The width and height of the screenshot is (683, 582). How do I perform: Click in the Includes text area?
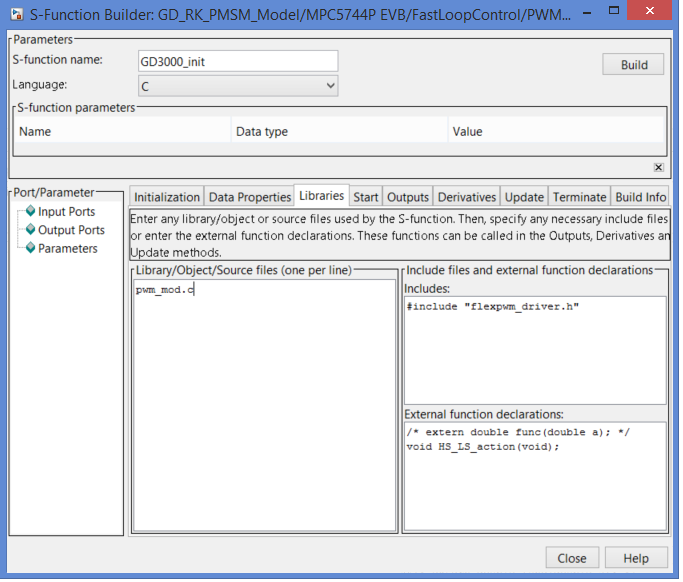pyautogui.click(x=535, y=351)
